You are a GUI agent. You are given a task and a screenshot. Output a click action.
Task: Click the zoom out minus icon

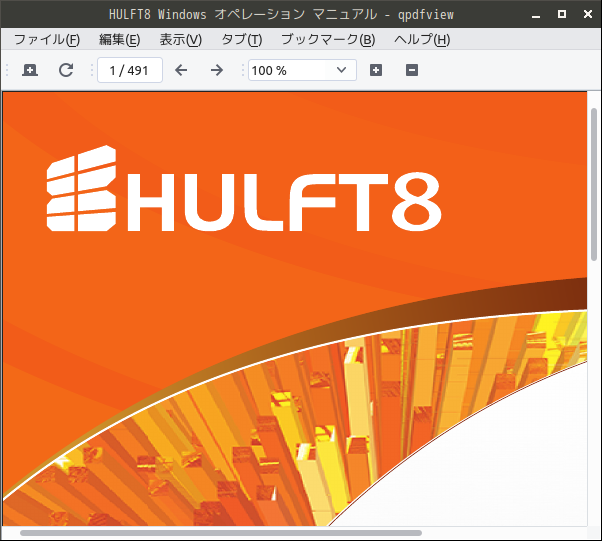pyautogui.click(x=412, y=70)
